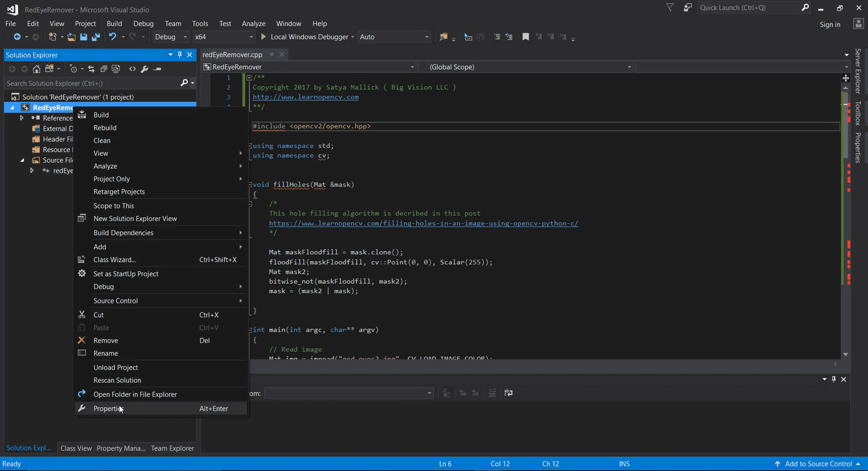868x471 pixels.
Task: Open the Auto dropdown in toolbar
Action: click(394, 37)
